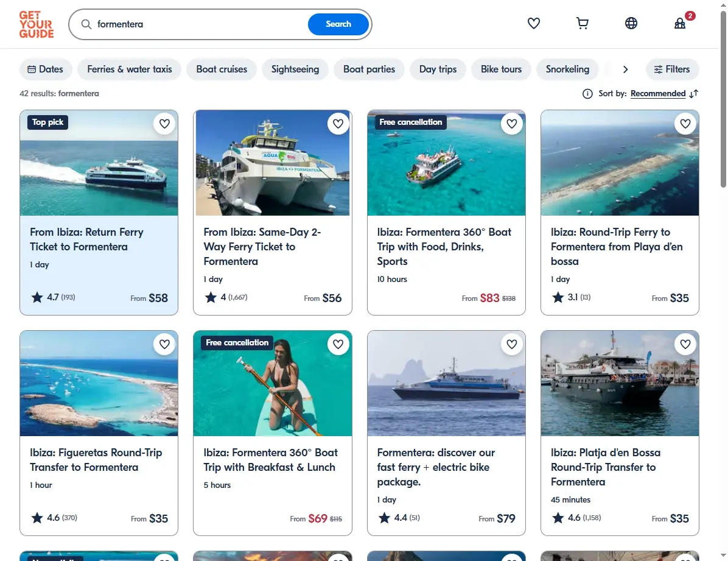Focus the search field containing formentera
The height and width of the screenshot is (561, 728).
click(x=200, y=24)
